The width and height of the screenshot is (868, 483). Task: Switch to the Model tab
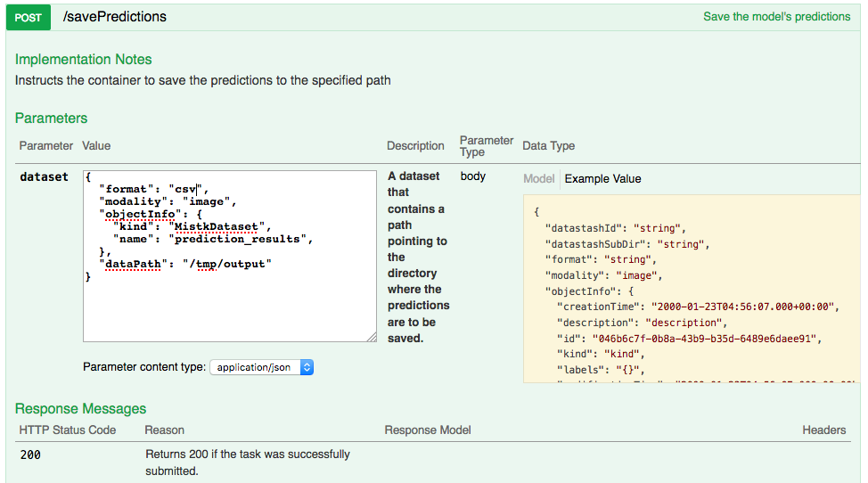tap(538, 178)
